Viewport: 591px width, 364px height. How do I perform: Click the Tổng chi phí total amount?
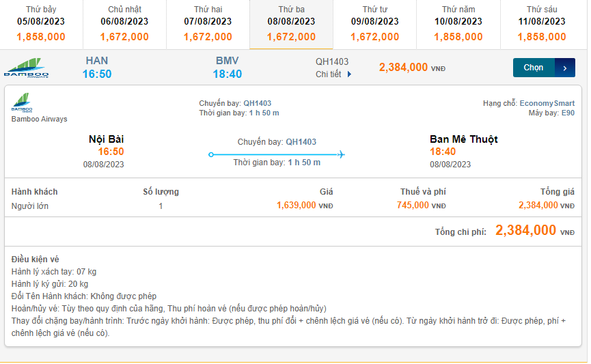click(x=525, y=231)
